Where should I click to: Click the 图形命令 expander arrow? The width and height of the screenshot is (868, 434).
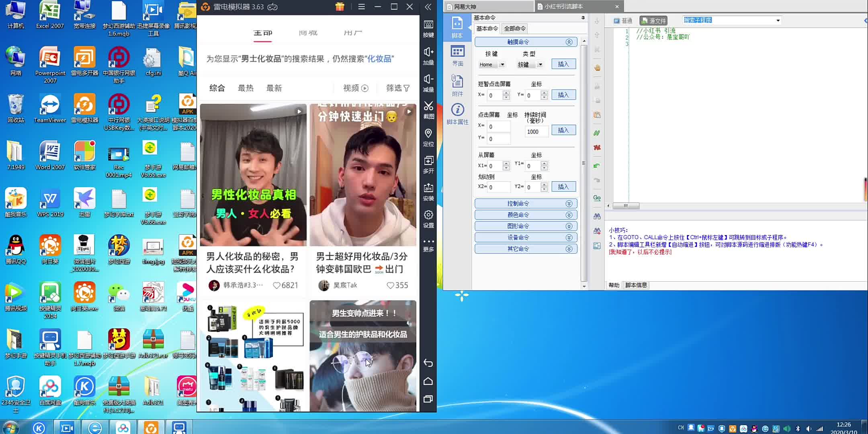coord(569,226)
